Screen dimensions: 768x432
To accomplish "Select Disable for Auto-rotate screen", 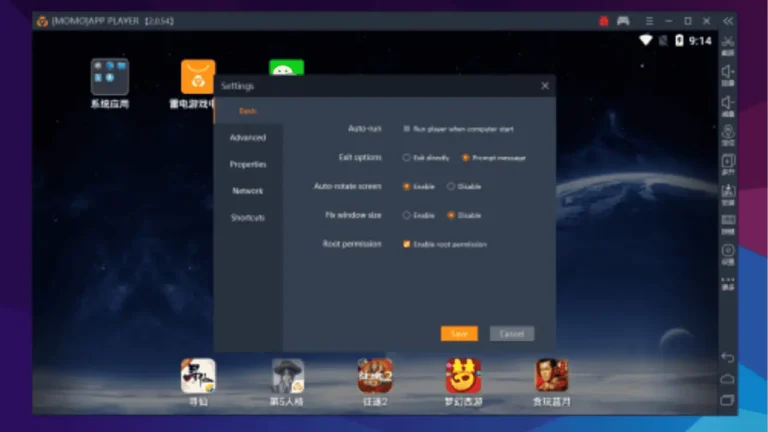I will pyautogui.click(x=451, y=187).
